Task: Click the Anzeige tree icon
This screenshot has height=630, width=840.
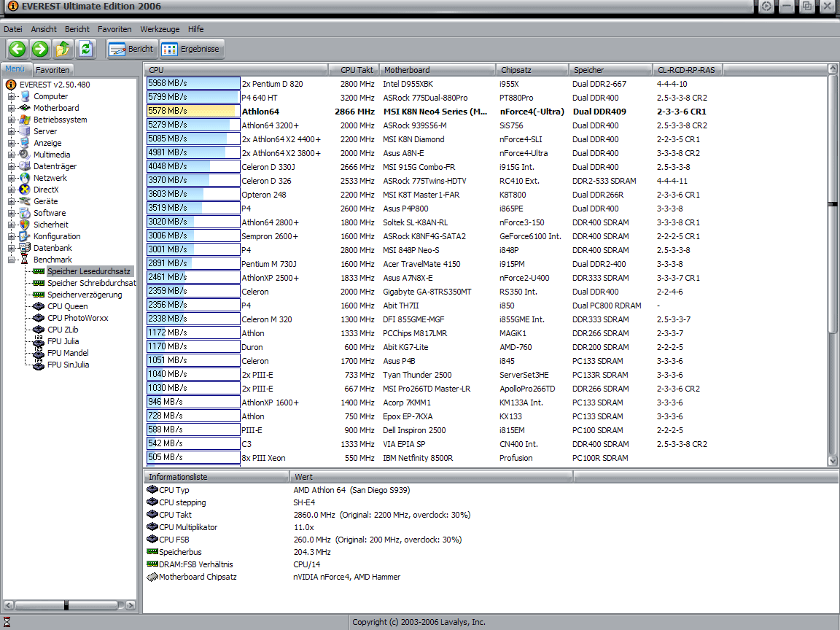Action: [x=25, y=143]
